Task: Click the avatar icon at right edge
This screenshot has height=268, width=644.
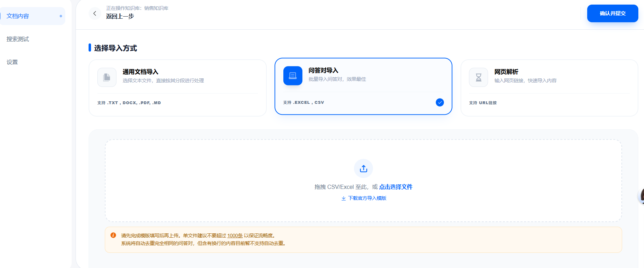Action: pyautogui.click(x=641, y=196)
